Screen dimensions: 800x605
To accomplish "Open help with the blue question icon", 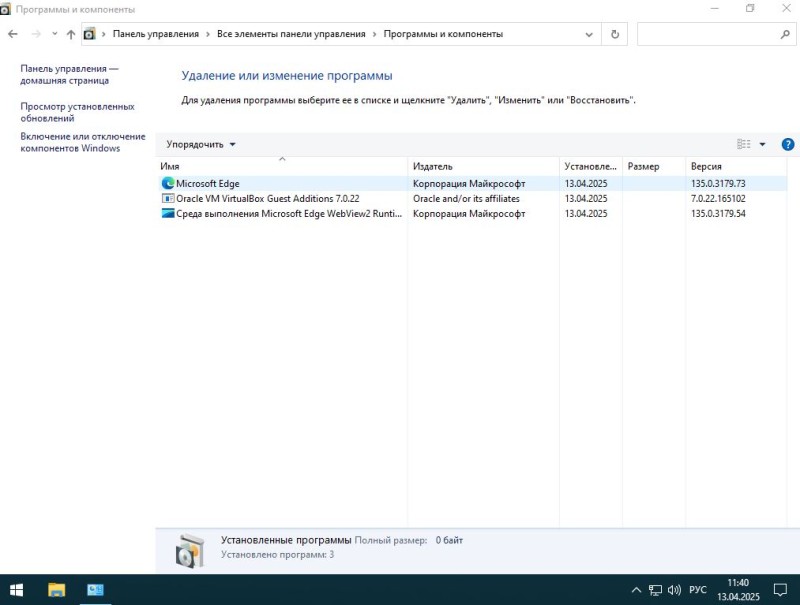I will (788, 144).
